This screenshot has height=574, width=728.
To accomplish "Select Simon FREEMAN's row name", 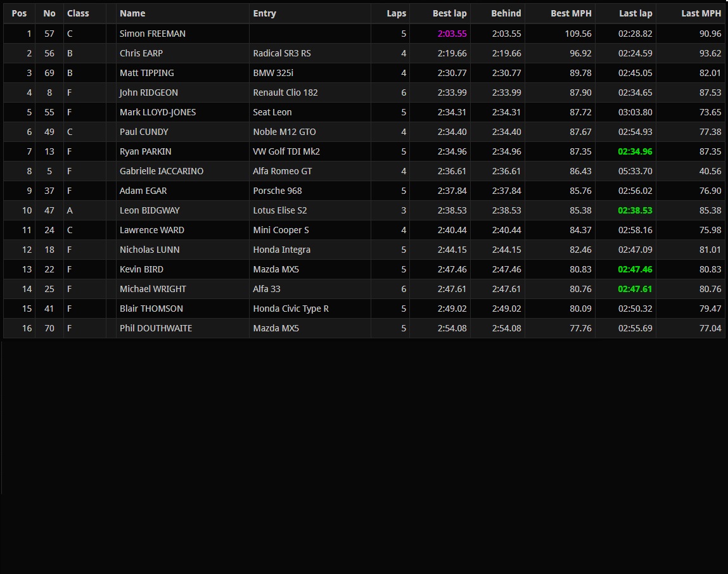I will pos(153,34).
